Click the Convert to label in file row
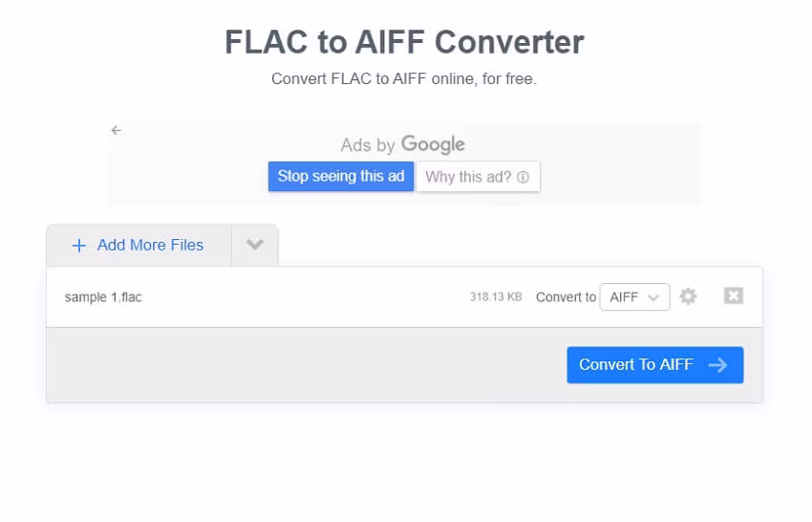 pyautogui.click(x=566, y=297)
